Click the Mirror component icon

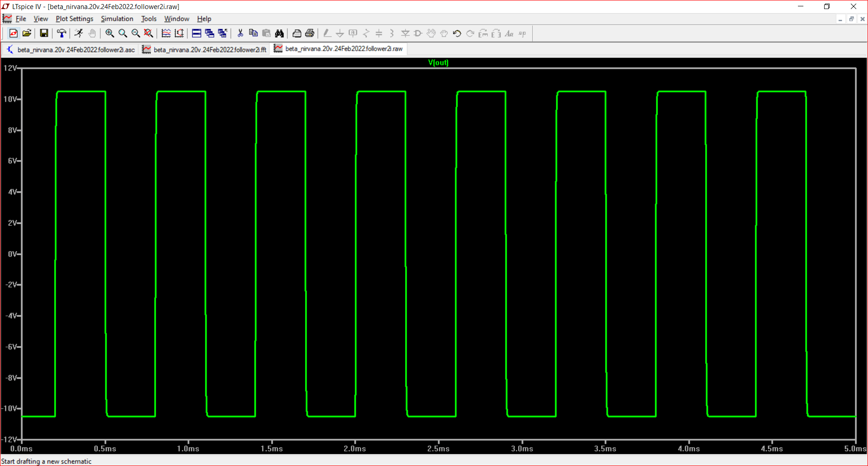pyautogui.click(x=496, y=33)
